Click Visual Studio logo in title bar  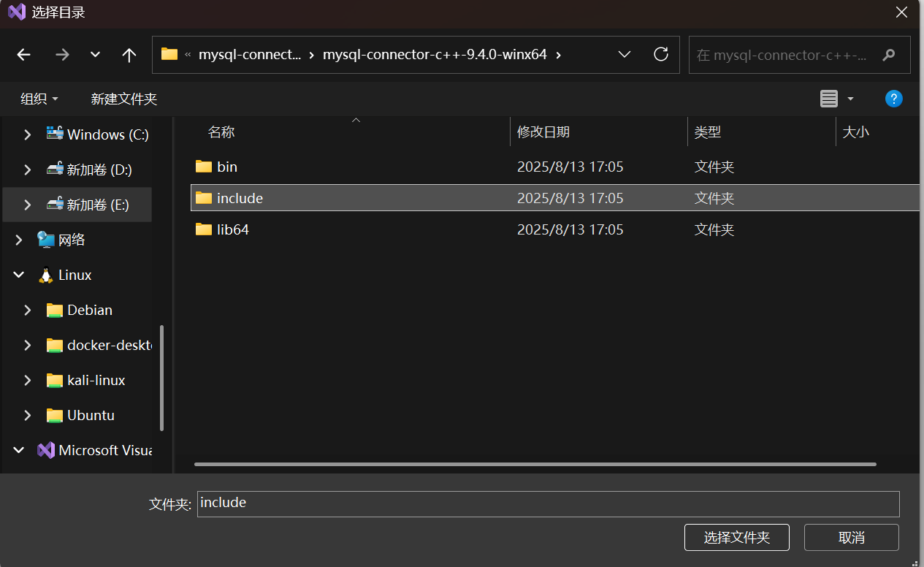pyautogui.click(x=16, y=12)
